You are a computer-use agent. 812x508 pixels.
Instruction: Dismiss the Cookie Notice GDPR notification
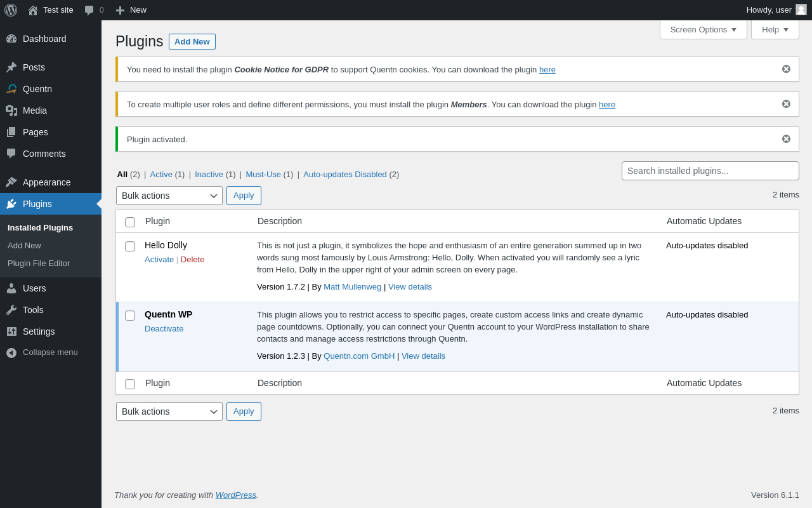pos(786,69)
